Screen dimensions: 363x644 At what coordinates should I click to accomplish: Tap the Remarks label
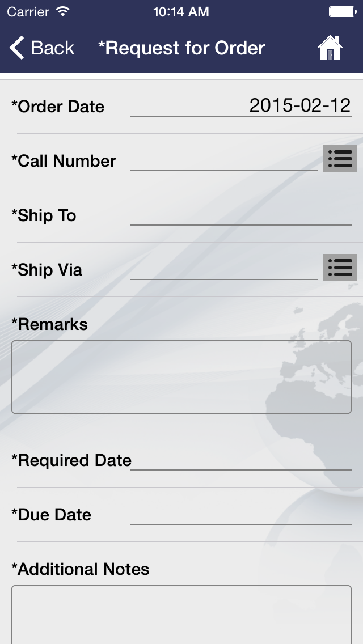point(49,324)
